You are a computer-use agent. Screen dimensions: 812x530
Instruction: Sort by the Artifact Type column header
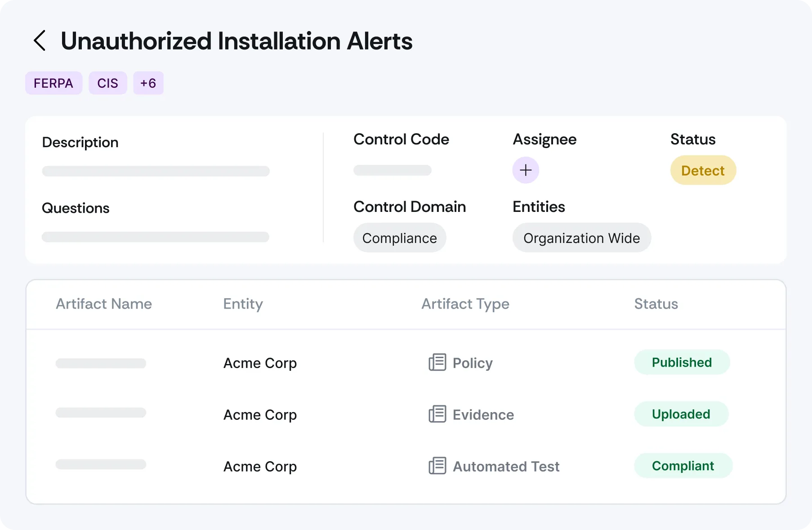465,304
